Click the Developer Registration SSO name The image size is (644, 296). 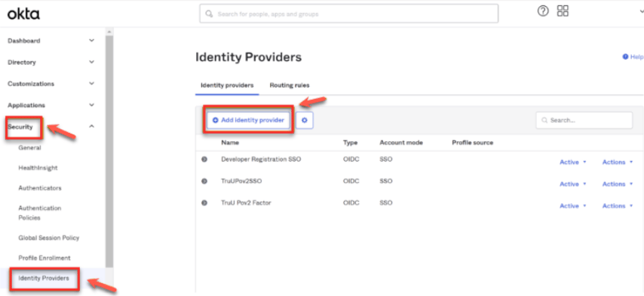[261, 159]
